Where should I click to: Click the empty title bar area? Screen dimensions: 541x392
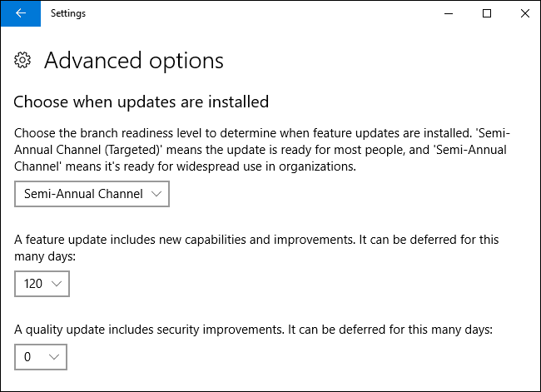pyautogui.click(x=250, y=13)
